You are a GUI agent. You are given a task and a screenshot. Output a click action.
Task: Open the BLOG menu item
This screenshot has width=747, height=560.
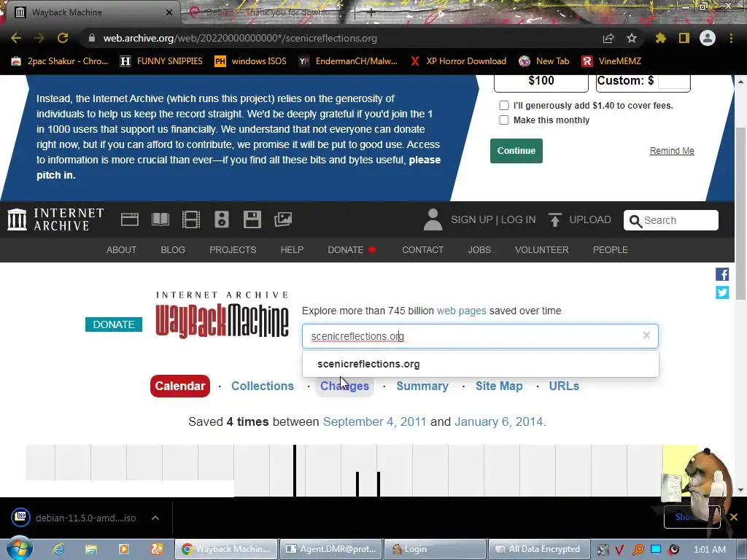173,249
